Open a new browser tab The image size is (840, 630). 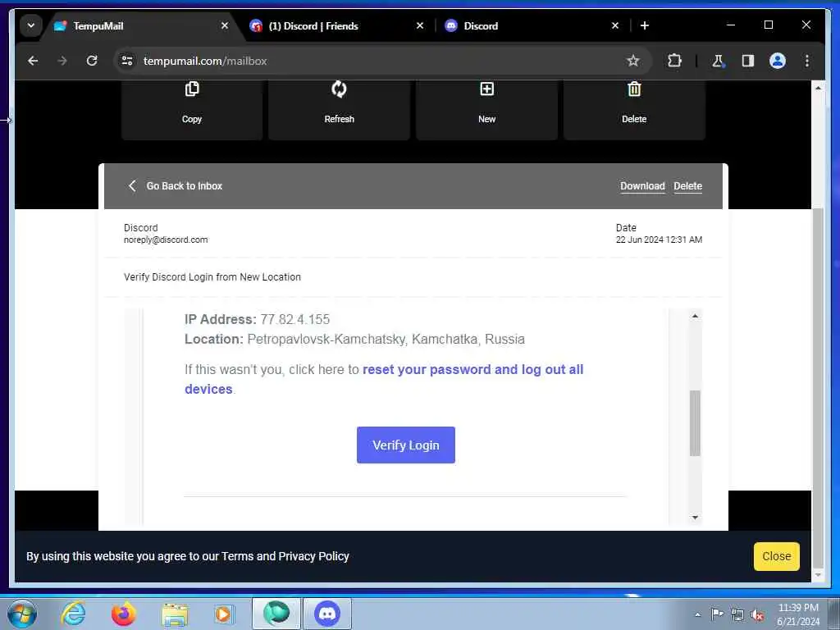tap(645, 25)
